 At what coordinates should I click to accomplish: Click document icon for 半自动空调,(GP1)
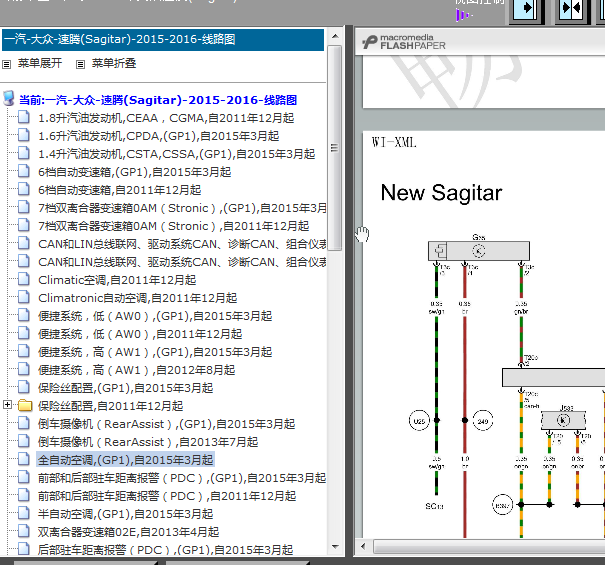tap(24, 513)
